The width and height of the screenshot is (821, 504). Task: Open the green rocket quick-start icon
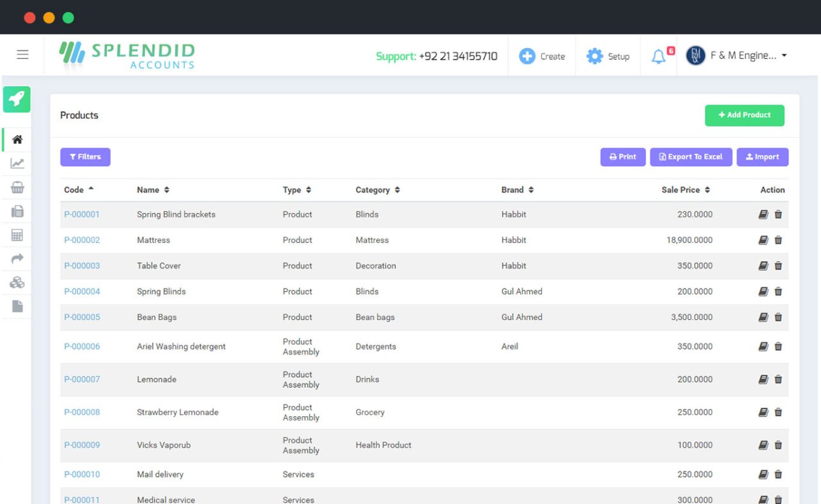pos(16,99)
